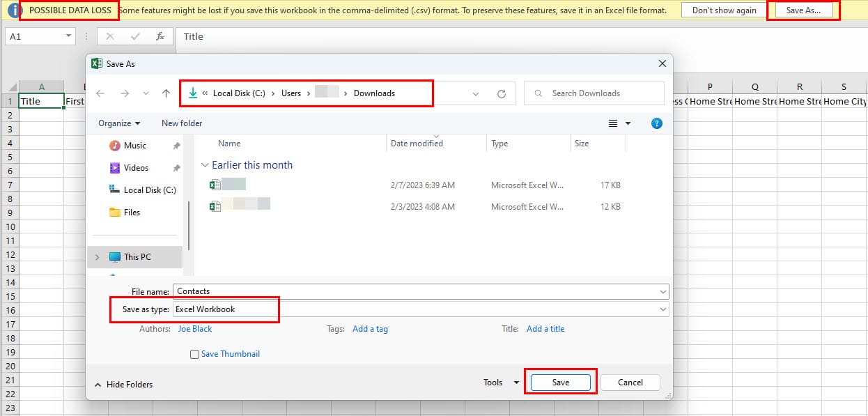Click the Select All corner in spreadsheet

tap(9, 87)
